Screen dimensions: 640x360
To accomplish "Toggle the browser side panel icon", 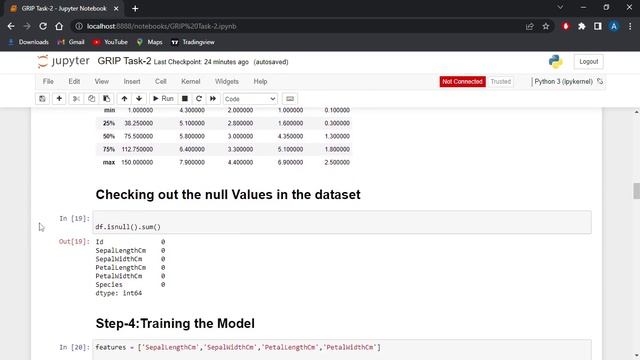I will pyautogui.click(x=598, y=26).
